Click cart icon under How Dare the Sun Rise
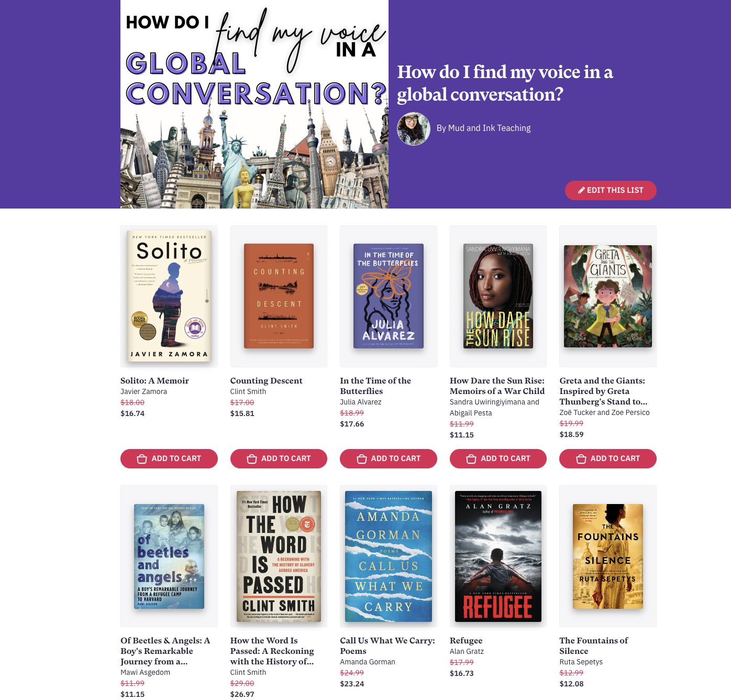The width and height of the screenshot is (731, 700). [471, 459]
